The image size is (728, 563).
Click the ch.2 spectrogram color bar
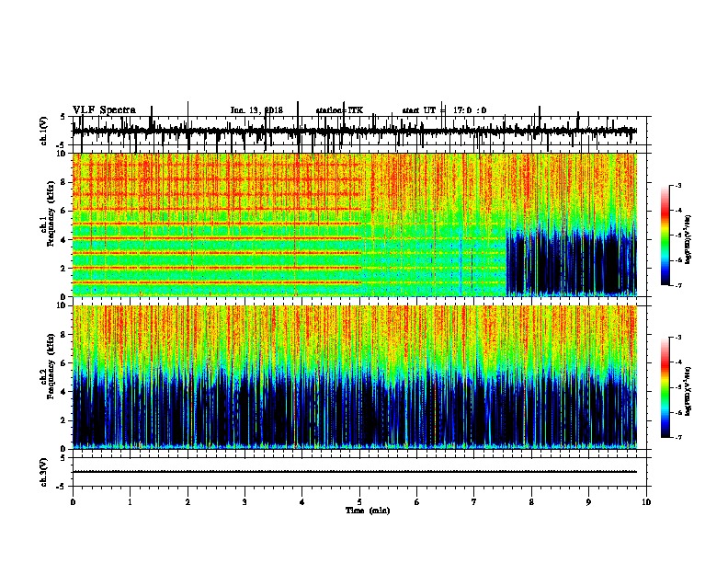coord(665,387)
